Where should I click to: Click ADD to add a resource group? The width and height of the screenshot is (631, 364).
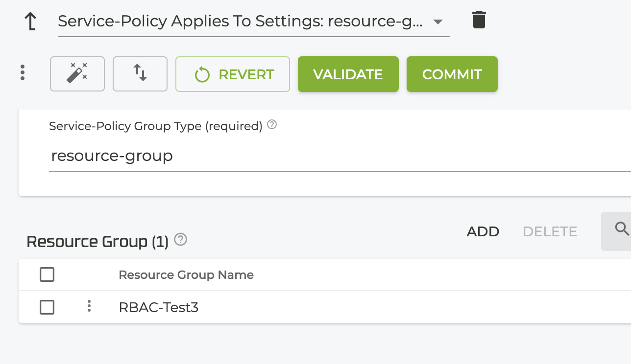tap(483, 231)
